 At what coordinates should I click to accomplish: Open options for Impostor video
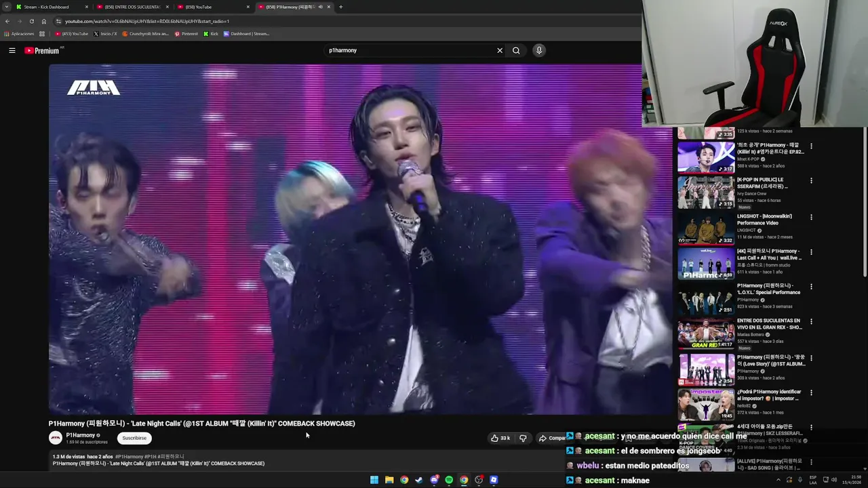tap(811, 392)
